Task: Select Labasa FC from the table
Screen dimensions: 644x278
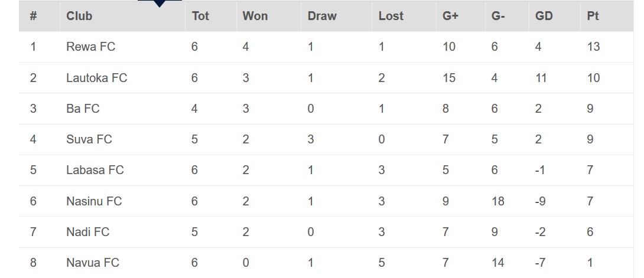Action: click(x=95, y=170)
